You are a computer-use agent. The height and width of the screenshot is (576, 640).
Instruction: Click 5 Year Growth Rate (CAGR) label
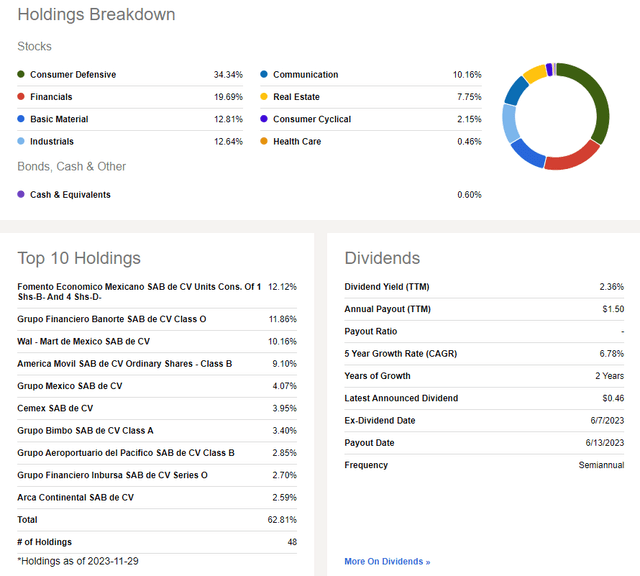pyautogui.click(x=401, y=354)
